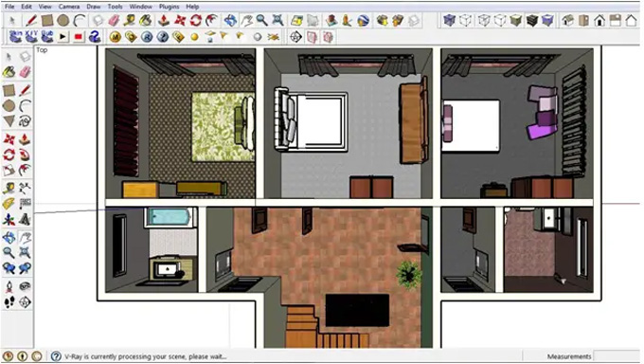644x364 pixels.
Task: Switch to Back camera view
Action: pos(632,20)
